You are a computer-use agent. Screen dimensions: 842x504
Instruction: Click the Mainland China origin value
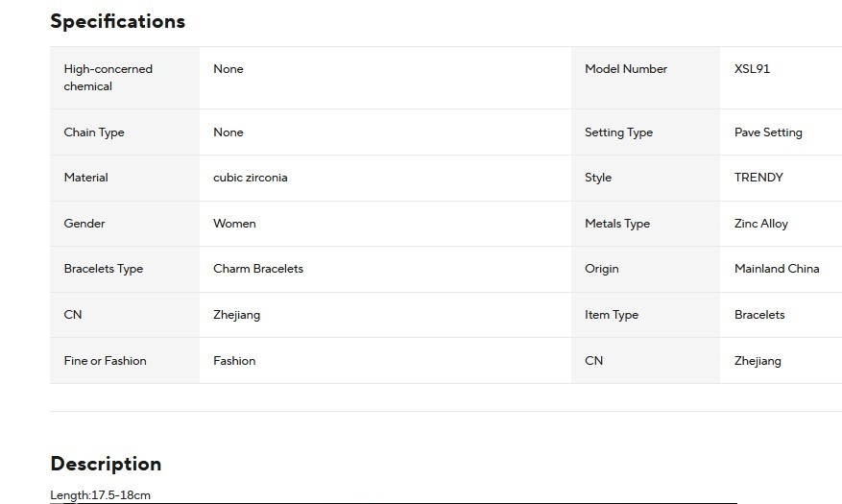pos(777,269)
